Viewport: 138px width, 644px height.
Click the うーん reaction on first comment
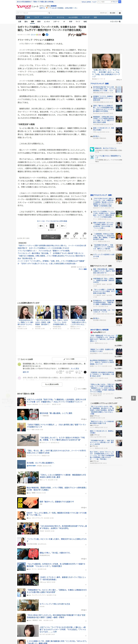(79, 372)
